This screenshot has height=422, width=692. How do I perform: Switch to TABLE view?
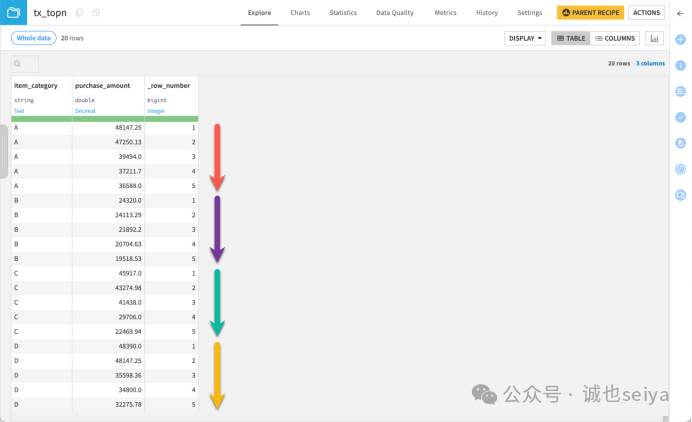click(x=571, y=38)
